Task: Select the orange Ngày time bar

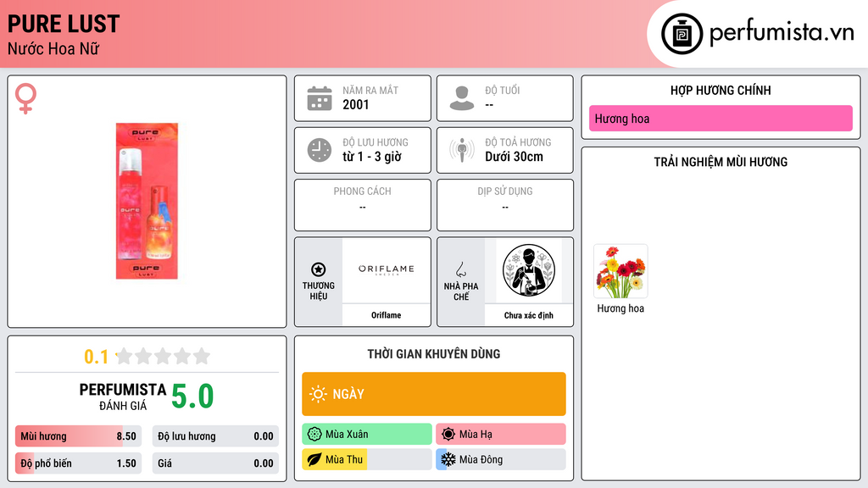Action: pyautogui.click(x=433, y=394)
